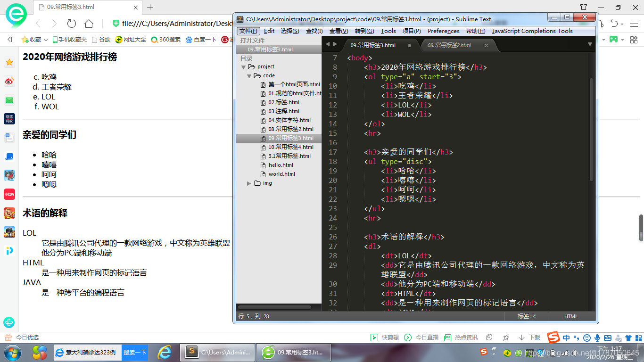Image resolution: width=644 pixels, height=362 pixels.
Task: Open 04.实体字符.html in the sidebar
Action: coord(289,120)
